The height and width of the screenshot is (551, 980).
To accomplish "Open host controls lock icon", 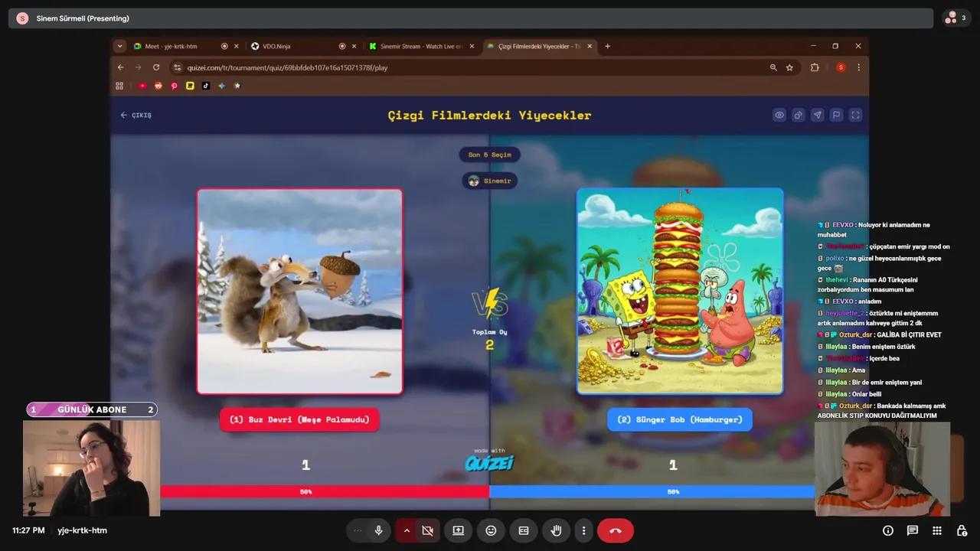I will click(x=962, y=530).
